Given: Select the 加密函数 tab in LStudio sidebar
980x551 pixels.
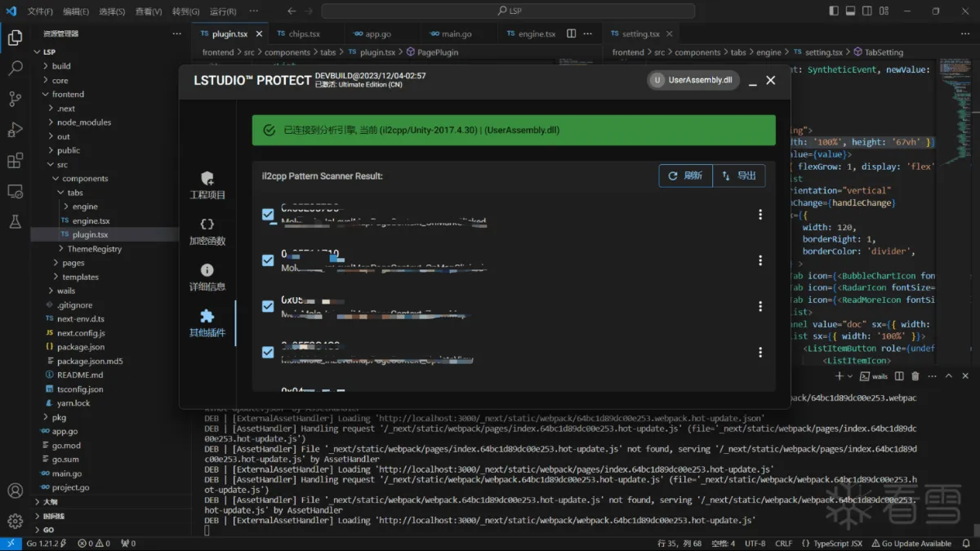Looking at the screenshot, I should [x=207, y=232].
